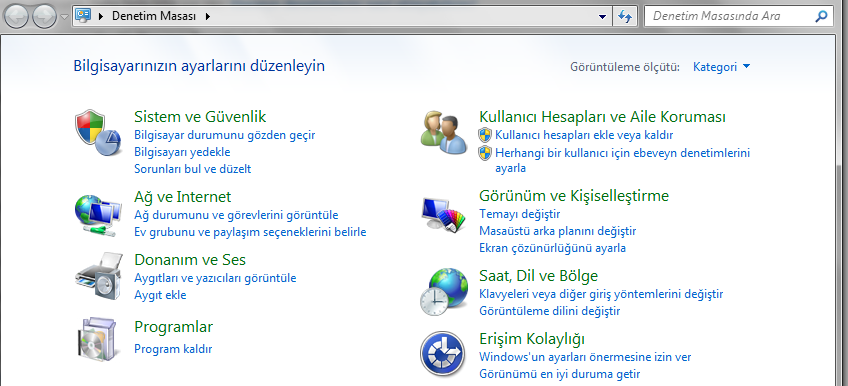Click the Temayı değiştir link
Viewport: 848px width, 386px height.
click(520, 214)
